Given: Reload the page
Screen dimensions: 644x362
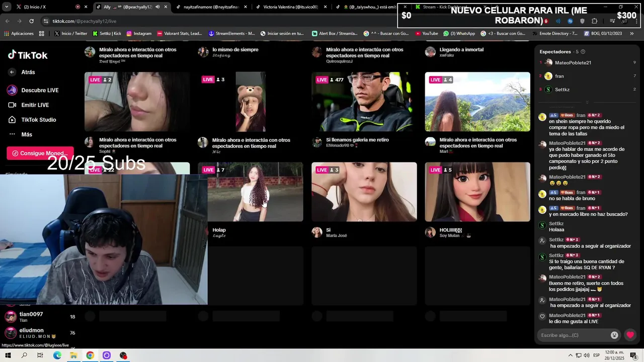Looking at the screenshot, I should pyautogui.click(x=31, y=21).
